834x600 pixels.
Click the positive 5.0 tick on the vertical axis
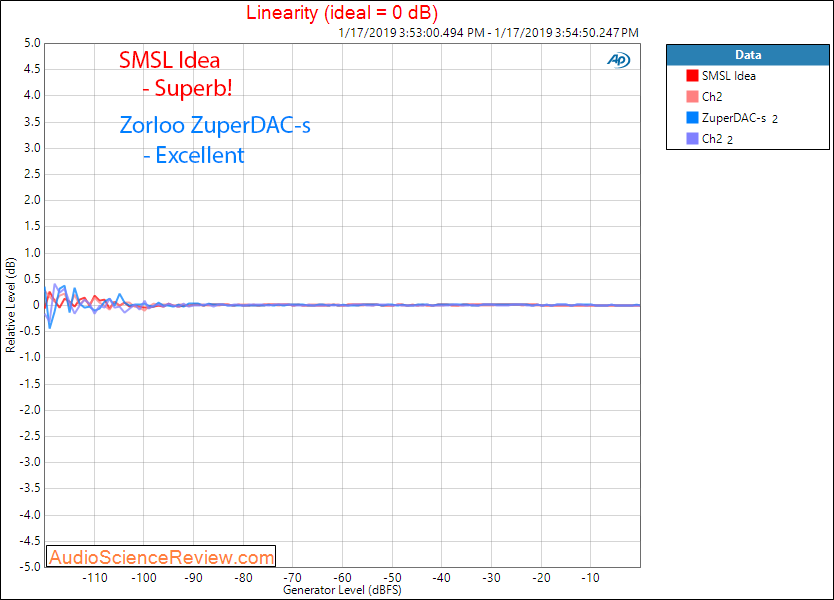click(32, 43)
